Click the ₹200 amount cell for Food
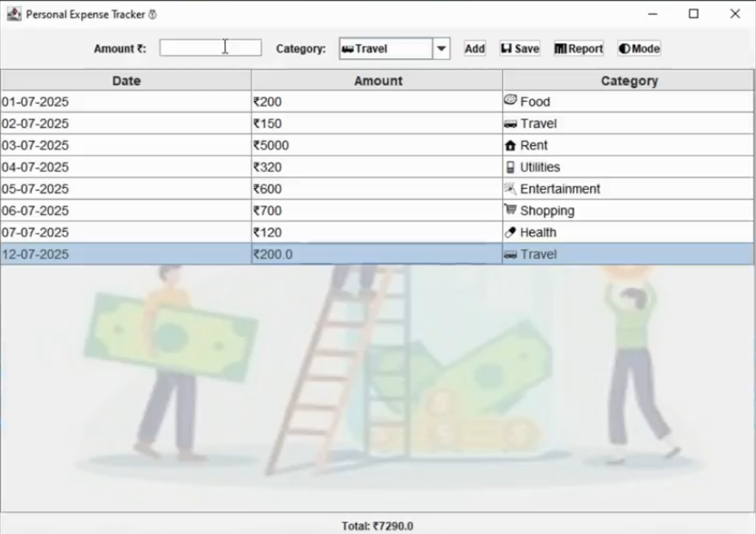The width and height of the screenshot is (756, 534). pyautogui.click(x=377, y=102)
